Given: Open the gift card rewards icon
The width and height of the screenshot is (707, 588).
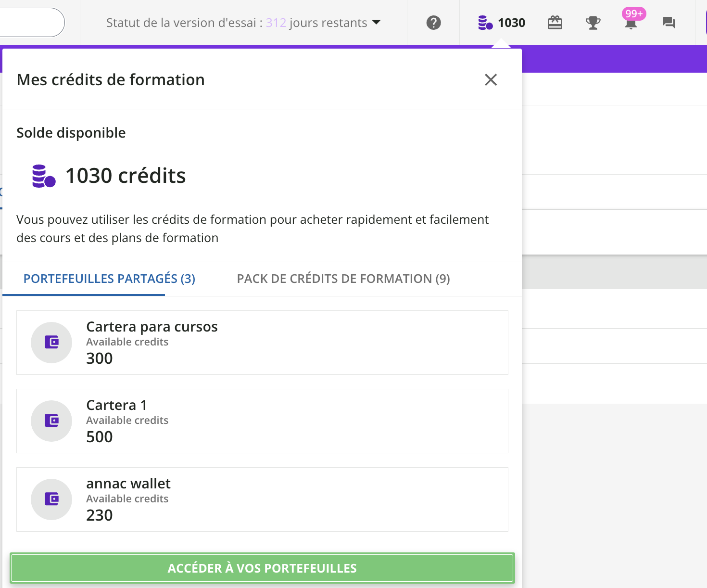Looking at the screenshot, I should coord(555,23).
